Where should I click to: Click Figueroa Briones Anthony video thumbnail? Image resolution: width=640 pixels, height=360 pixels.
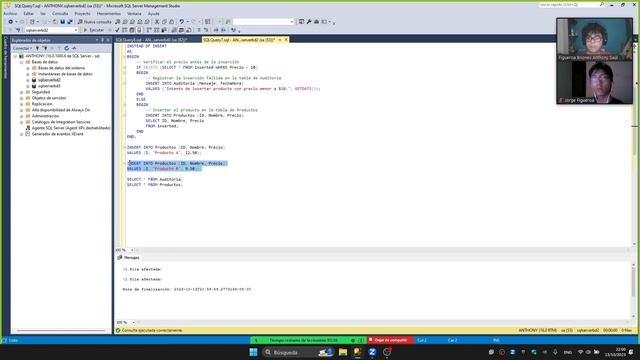pos(594,40)
